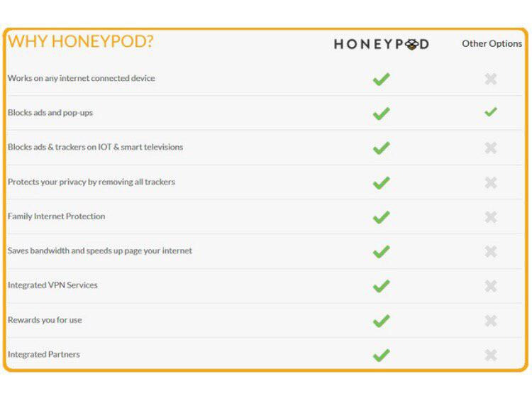Click Honeypod checkmark for IOT & smart televisions
The image size is (532, 418).
coord(382,148)
